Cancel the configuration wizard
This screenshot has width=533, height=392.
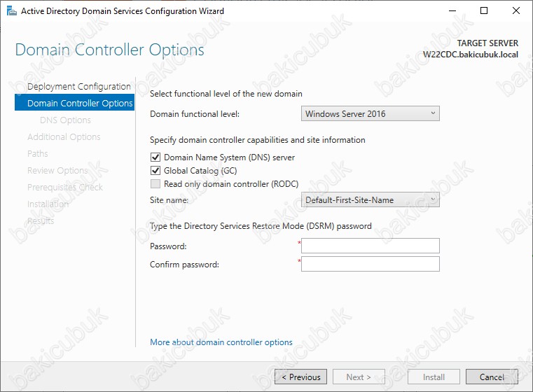click(x=492, y=377)
